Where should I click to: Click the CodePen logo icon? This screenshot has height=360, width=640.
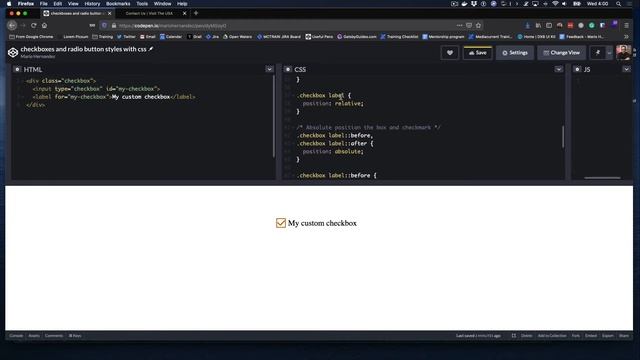13,52
